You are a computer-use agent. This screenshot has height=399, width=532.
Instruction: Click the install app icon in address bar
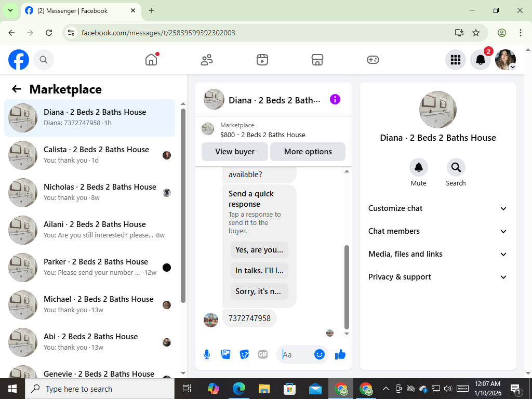tap(459, 33)
